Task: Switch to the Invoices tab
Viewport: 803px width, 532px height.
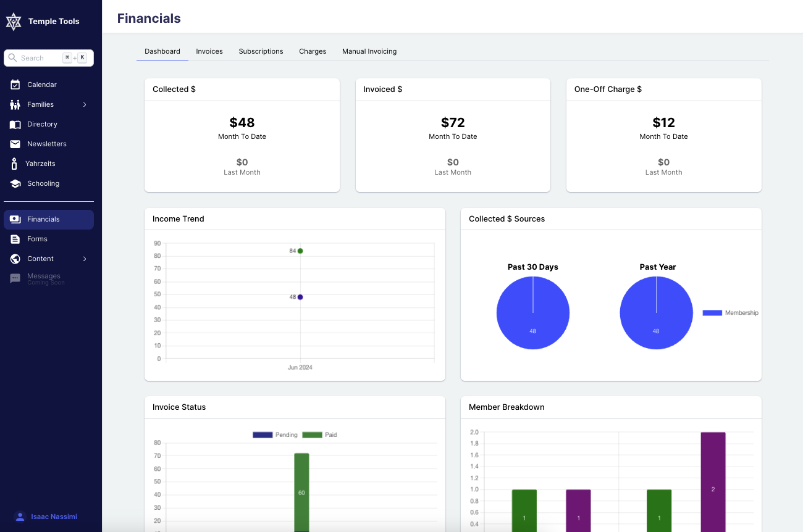Action: (209, 51)
